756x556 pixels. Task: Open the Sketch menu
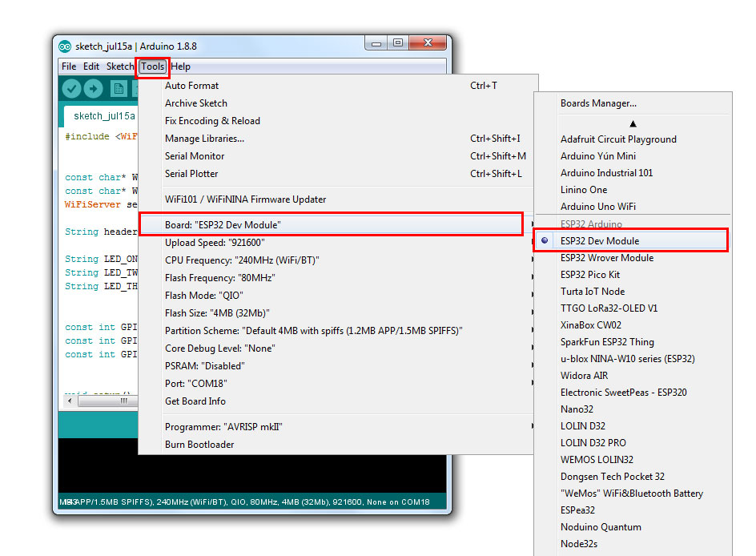[120, 66]
